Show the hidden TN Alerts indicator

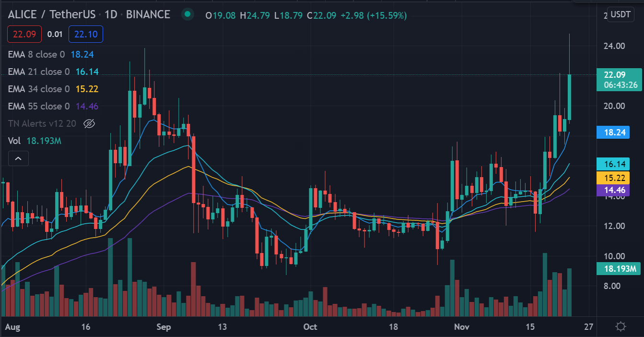click(89, 124)
